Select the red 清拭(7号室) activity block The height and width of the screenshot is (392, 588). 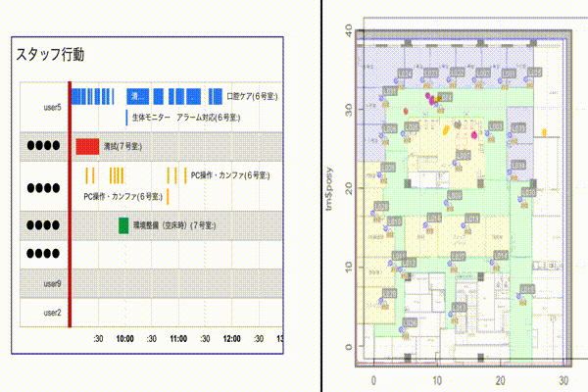tap(87, 146)
